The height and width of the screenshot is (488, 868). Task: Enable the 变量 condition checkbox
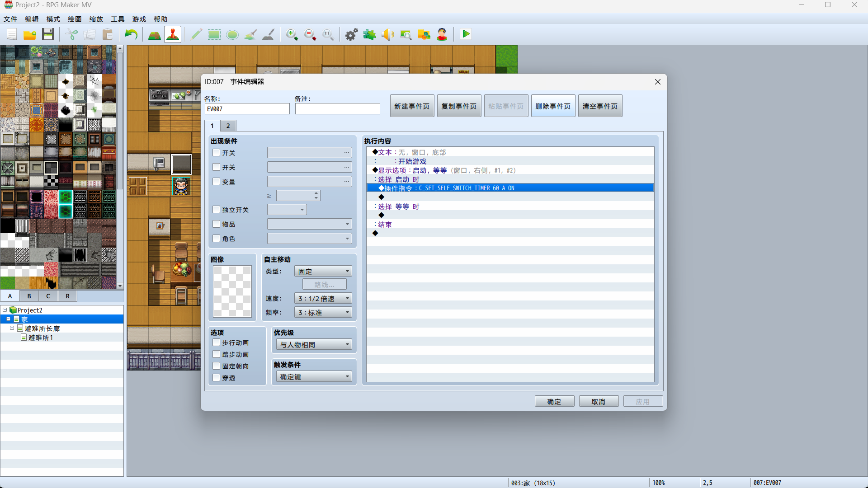[217, 182]
